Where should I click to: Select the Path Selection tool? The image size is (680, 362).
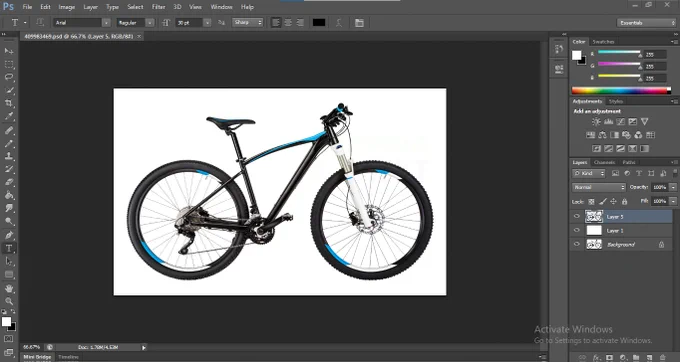tap(9, 261)
